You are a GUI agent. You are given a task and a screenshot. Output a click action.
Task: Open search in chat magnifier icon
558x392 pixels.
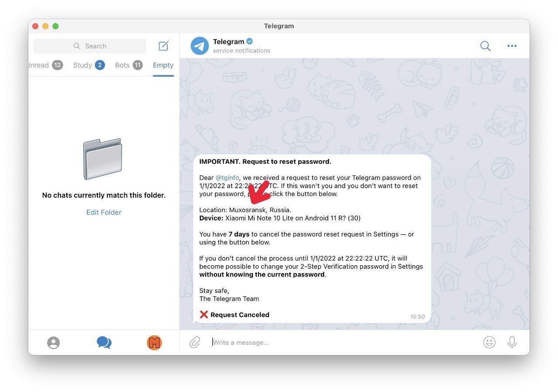[485, 46]
